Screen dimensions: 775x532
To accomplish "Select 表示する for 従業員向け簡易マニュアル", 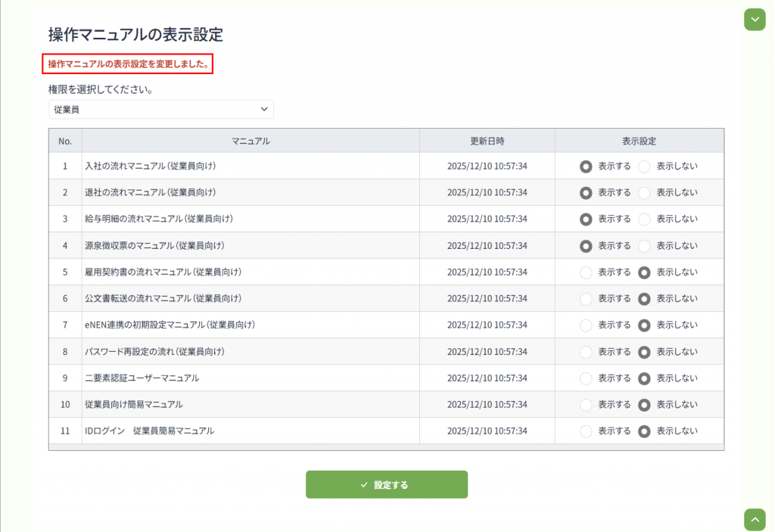I will pyautogui.click(x=586, y=405).
